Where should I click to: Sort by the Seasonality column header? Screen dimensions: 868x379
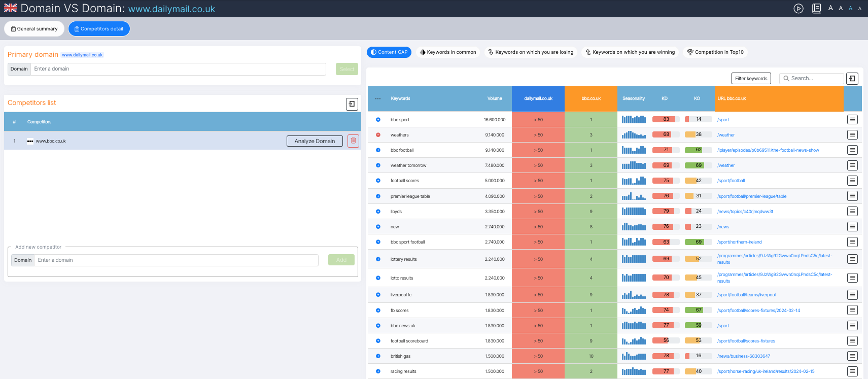(634, 99)
